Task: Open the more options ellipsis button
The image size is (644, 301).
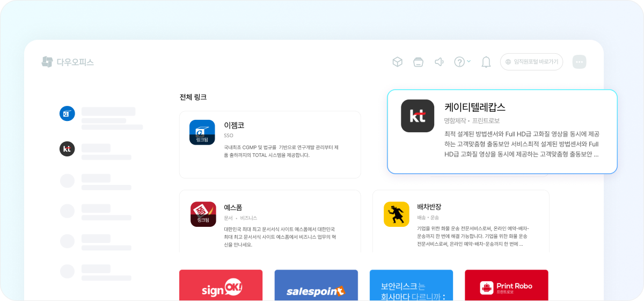Action: click(580, 62)
